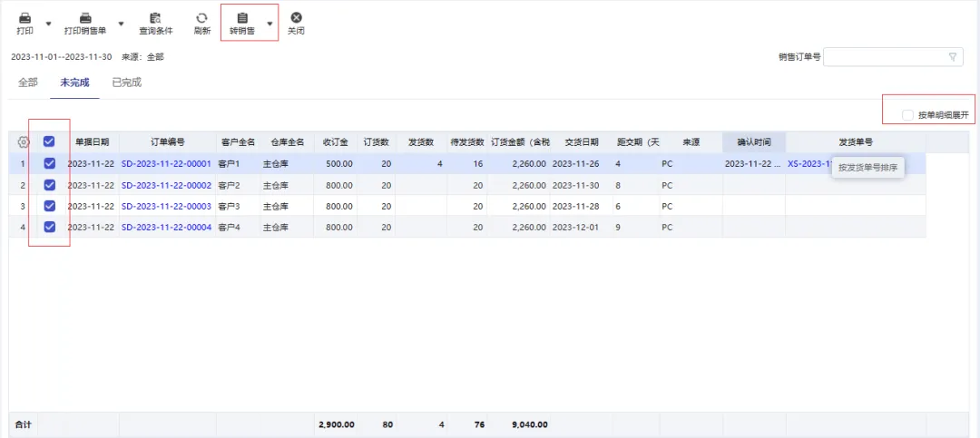Sort by the 发货单号 column header

[x=855, y=142]
